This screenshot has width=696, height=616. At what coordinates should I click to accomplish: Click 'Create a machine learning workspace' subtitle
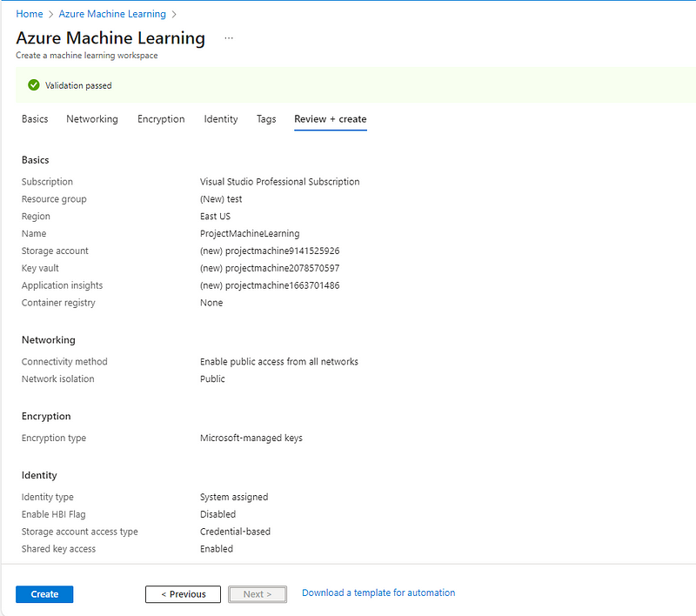86,56
